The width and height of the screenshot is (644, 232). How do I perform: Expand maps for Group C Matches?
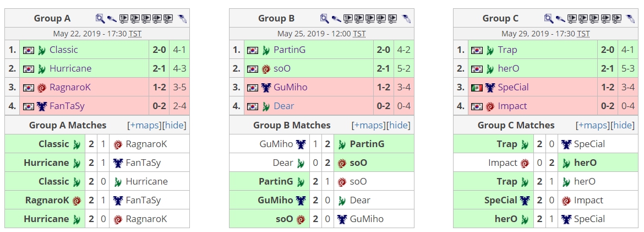[593, 125]
